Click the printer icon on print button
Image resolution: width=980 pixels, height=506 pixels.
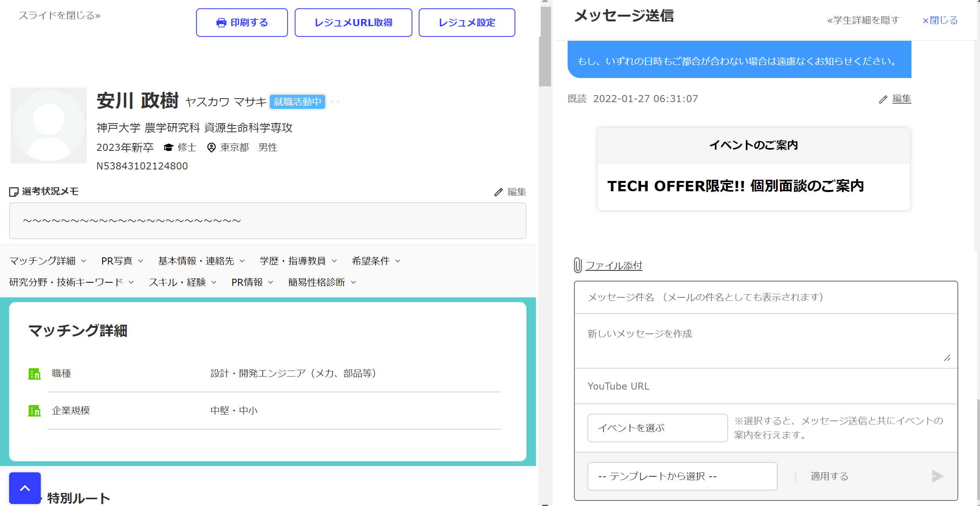[x=221, y=23]
